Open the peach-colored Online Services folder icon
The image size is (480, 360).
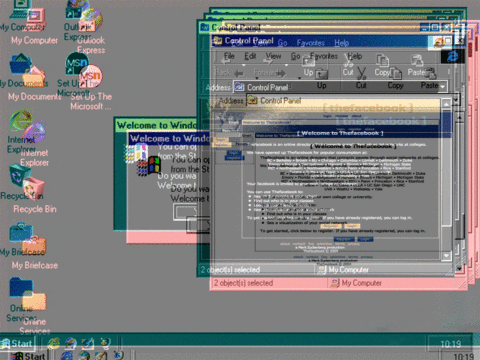pos(34,301)
